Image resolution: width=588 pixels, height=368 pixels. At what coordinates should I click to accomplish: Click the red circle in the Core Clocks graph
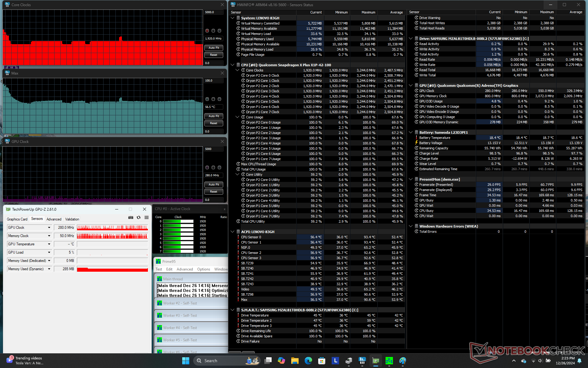(x=207, y=31)
